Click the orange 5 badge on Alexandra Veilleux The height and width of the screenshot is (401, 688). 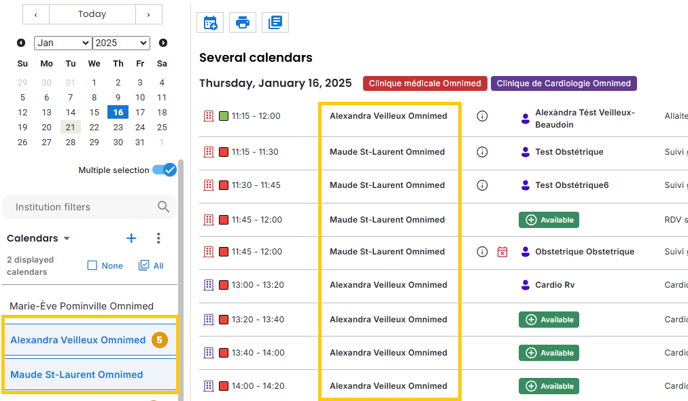point(160,340)
